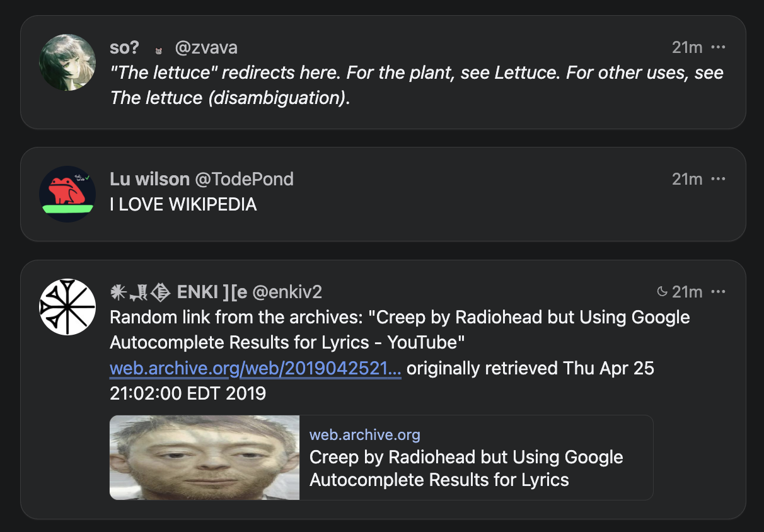This screenshot has height=532, width=764.
Task: Open zvava's anime avatar profile picture
Action: pos(67,62)
